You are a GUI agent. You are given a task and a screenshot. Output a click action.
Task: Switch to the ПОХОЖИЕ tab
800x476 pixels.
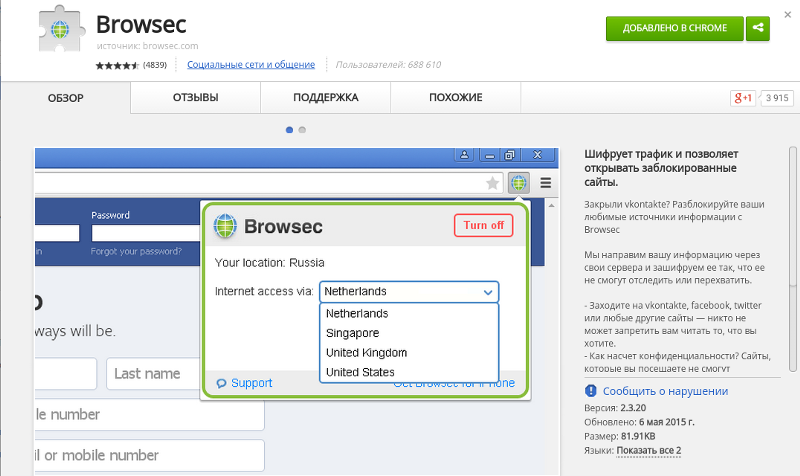click(456, 97)
